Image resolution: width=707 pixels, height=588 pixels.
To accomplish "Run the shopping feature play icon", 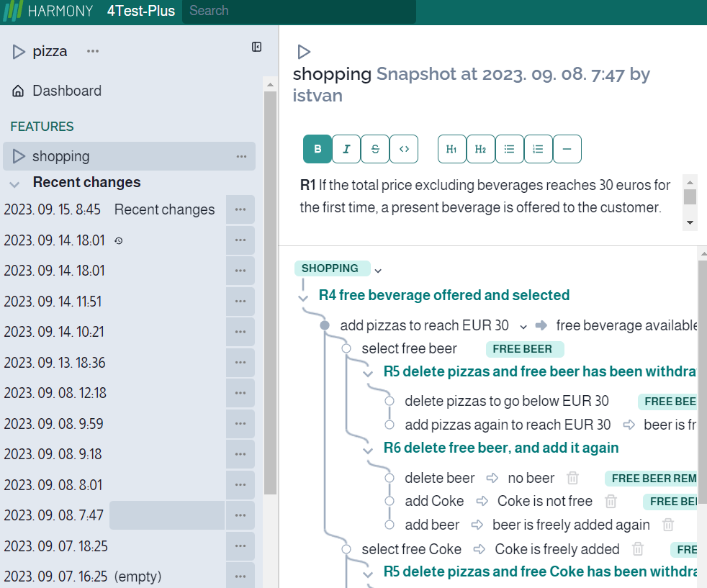I will point(19,156).
